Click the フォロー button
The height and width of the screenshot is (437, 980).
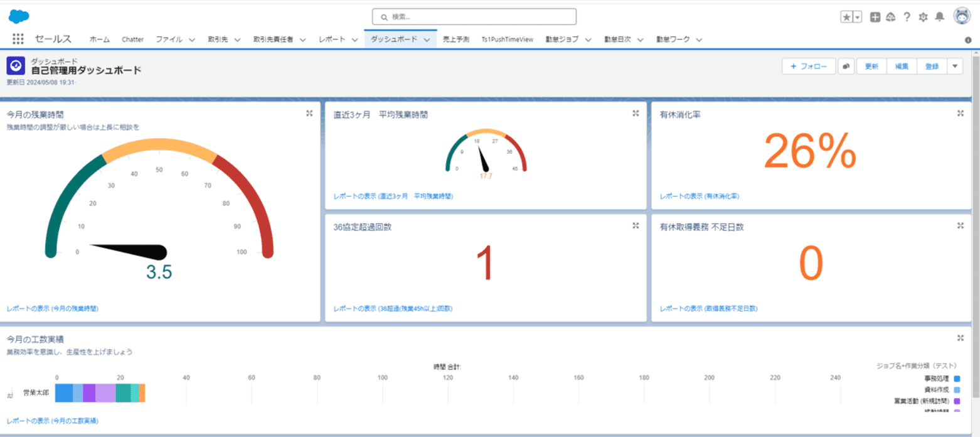[809, 65]
